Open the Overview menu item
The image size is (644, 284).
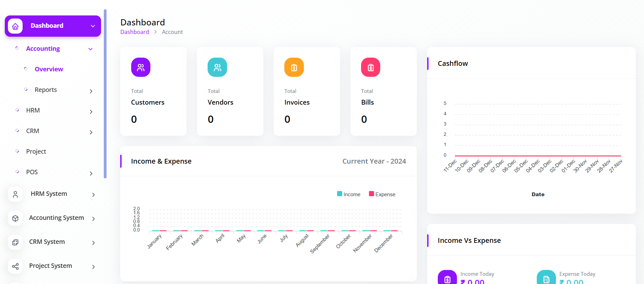[49, 69]
